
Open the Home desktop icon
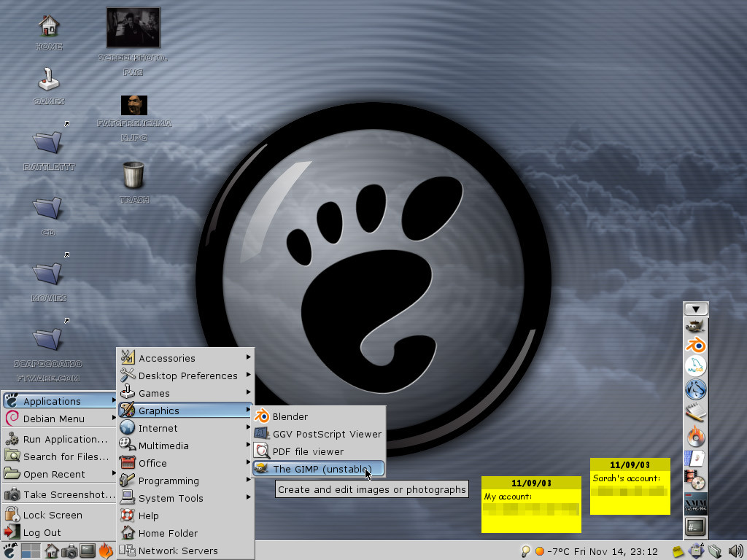[x=49, y=32]
